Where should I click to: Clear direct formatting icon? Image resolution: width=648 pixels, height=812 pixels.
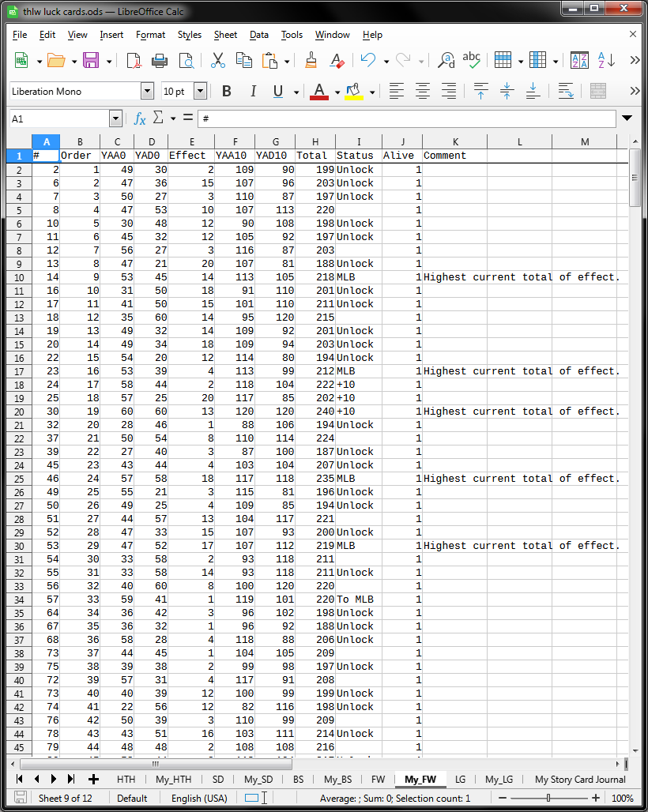point(337,61)
